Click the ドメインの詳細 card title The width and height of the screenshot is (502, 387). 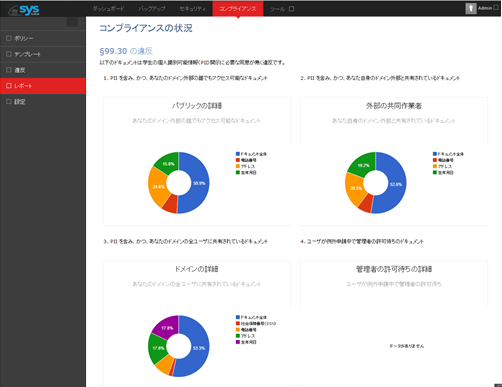pos(197,269)
